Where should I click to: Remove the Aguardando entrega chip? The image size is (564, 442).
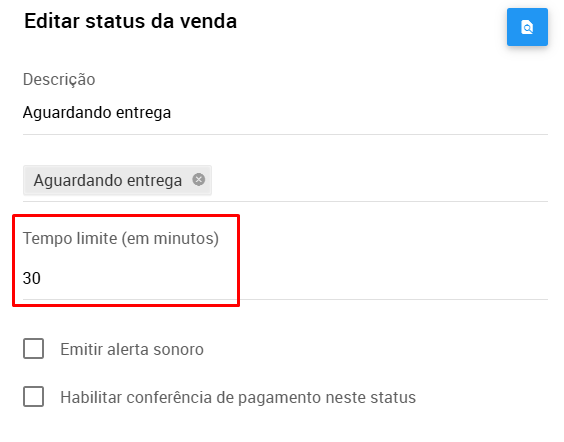tap(199, 179)
